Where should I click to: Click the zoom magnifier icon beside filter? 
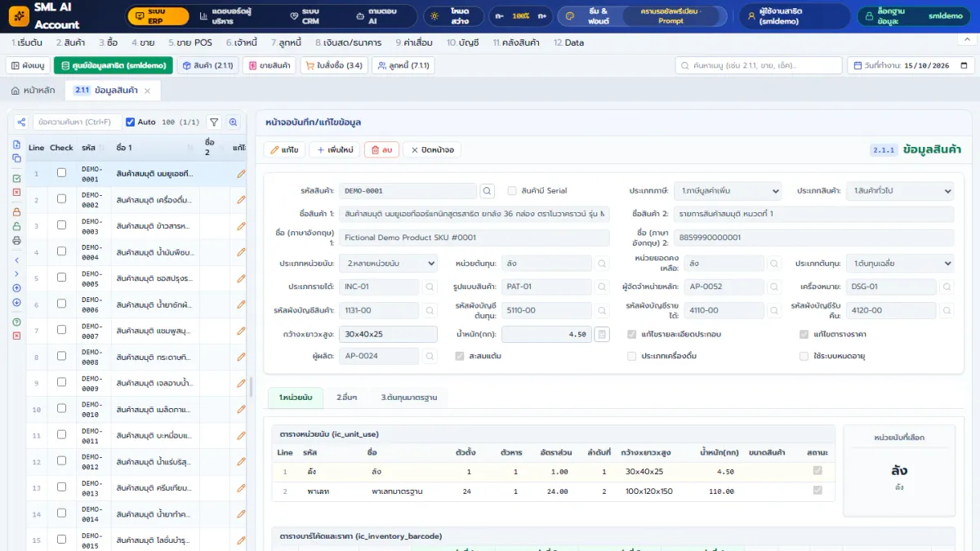point(234,122)
